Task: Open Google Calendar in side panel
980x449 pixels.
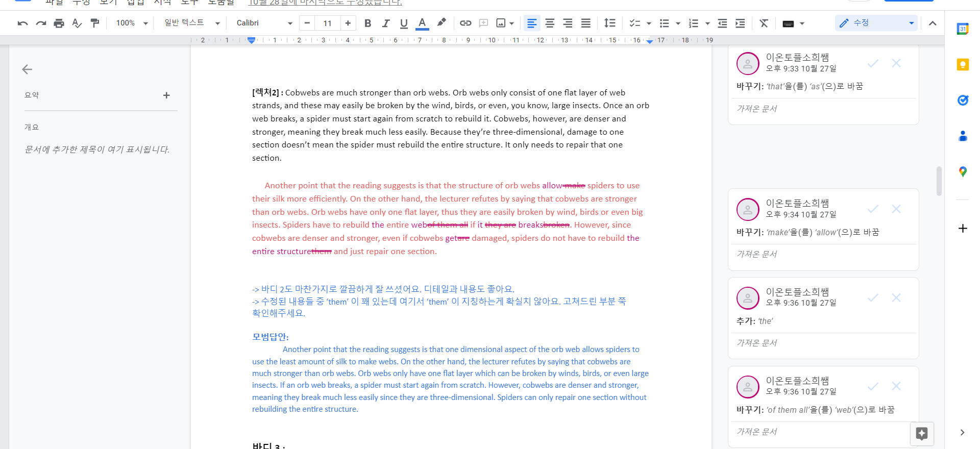Action: pos(963,29)
